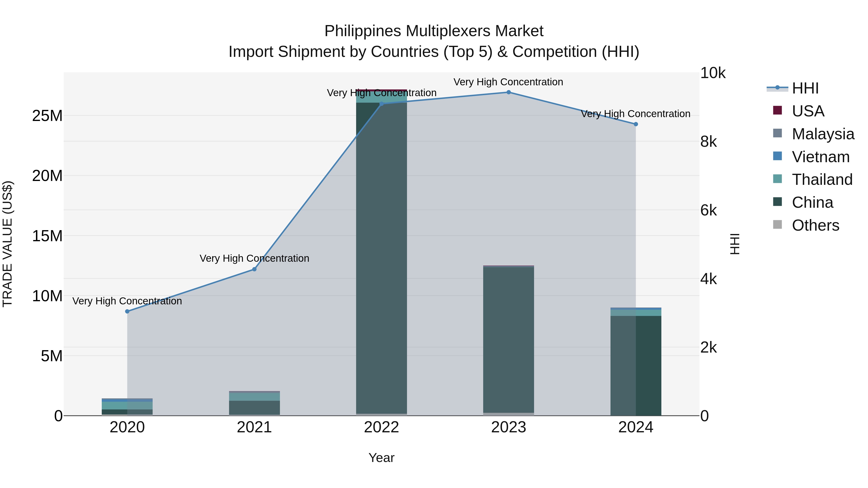868x488 pixels.
Task: Click the 20M trade value tick label
Action: point(47,176)
